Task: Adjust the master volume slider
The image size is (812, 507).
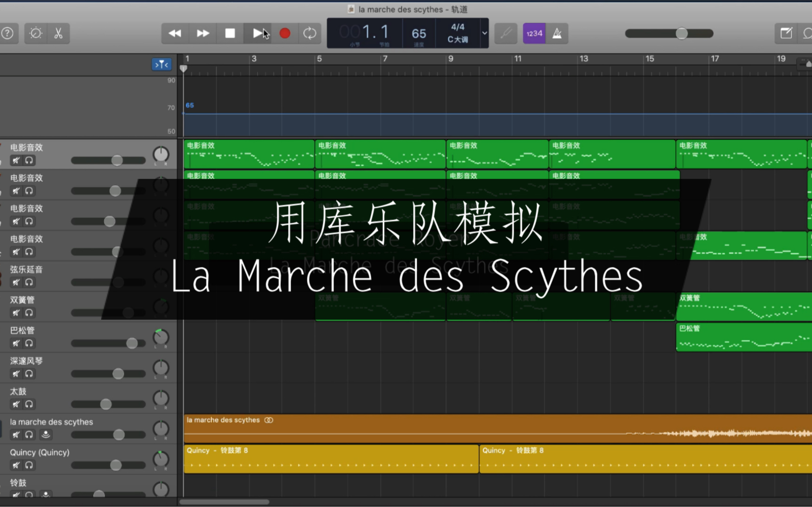Action: point(669,34)
